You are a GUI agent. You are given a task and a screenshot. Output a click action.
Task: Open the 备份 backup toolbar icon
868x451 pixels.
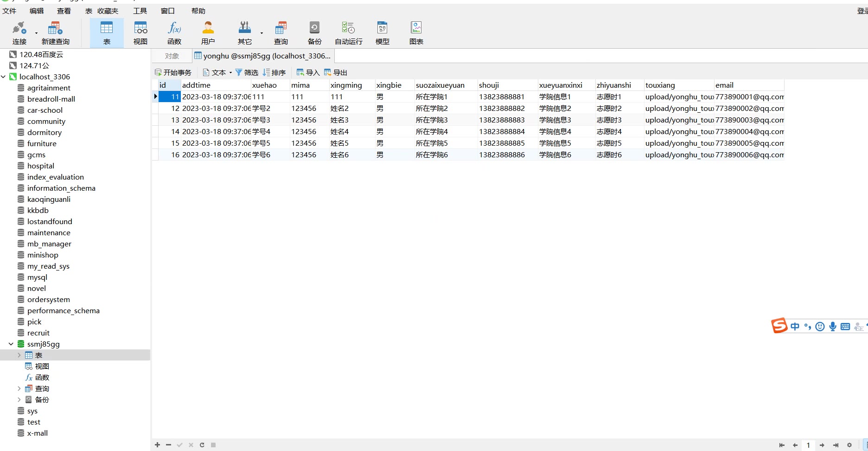tap(314, 33)
